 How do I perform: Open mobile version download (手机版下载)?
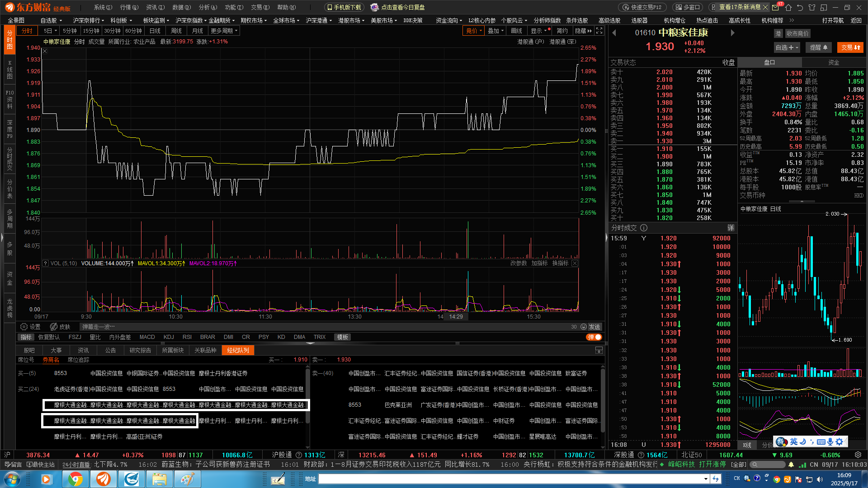click(x=344, y=7)
